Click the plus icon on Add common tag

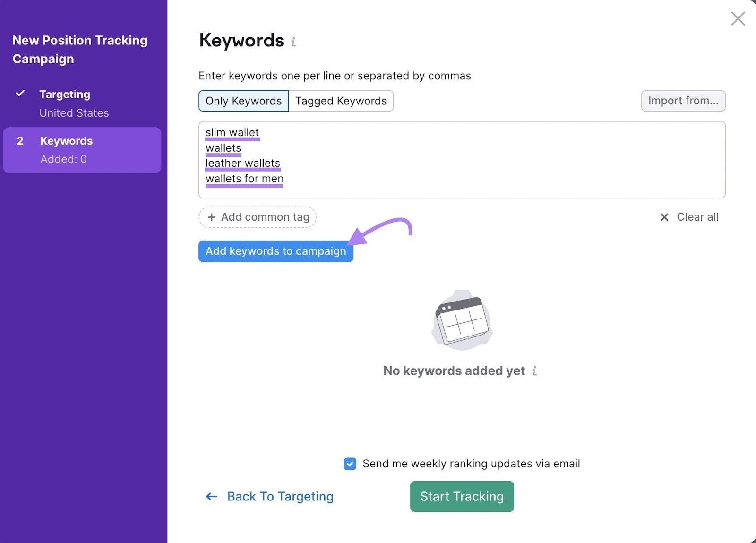[x=212, y=217]
